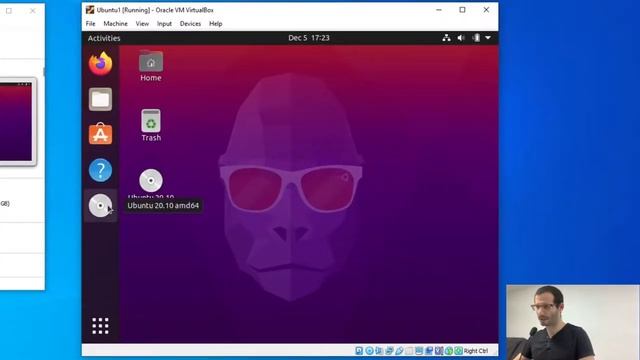
Task: Click the VirtualBox title bar app icon
Action: [90, 10]
